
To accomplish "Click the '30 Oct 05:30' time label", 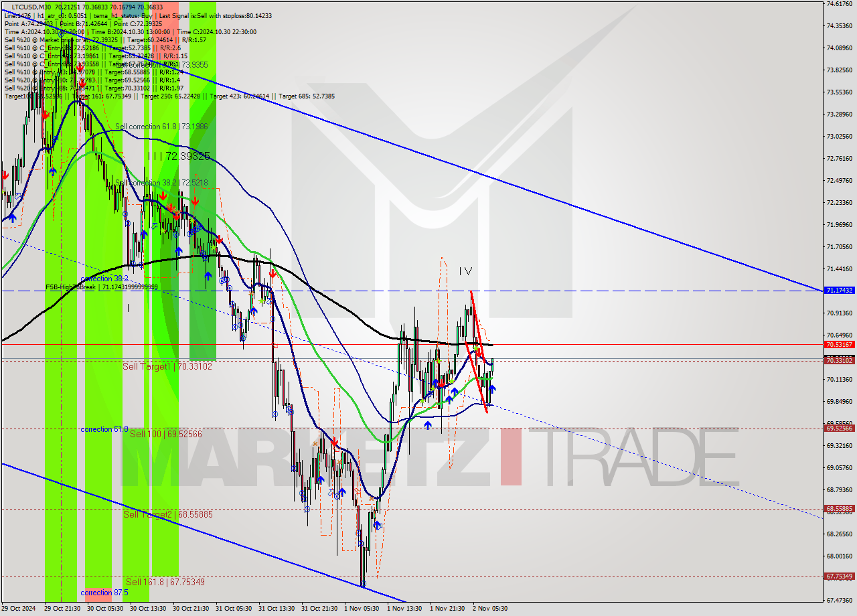I will [x=104, y=609].
